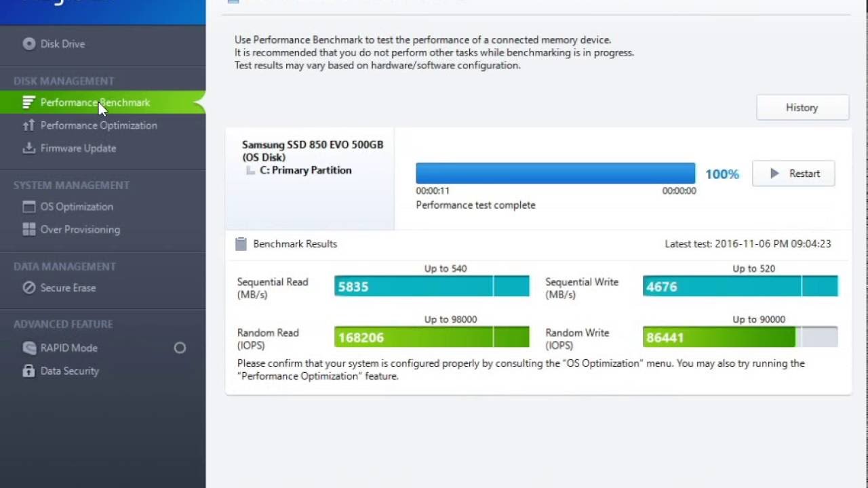Click the Secure Erase circle-slash icon
Screen dimensions: 868x488
coord(28,288)
